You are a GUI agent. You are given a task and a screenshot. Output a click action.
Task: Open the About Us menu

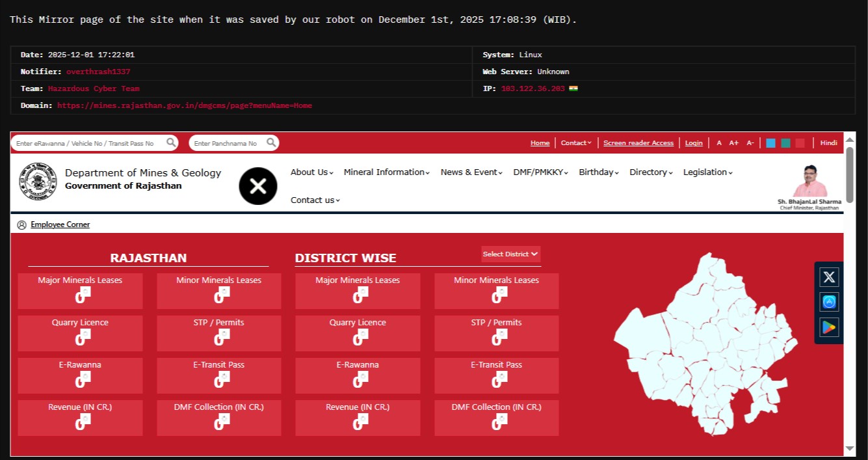[311, 172]
